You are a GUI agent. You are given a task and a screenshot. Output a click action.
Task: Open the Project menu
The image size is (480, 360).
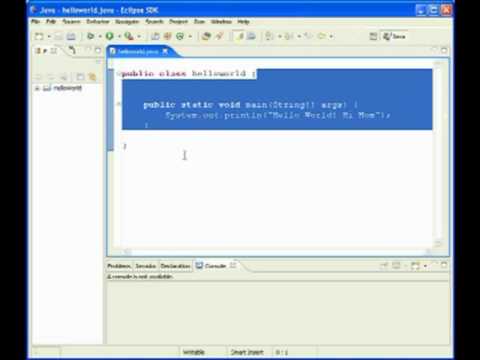coord(179,22)
